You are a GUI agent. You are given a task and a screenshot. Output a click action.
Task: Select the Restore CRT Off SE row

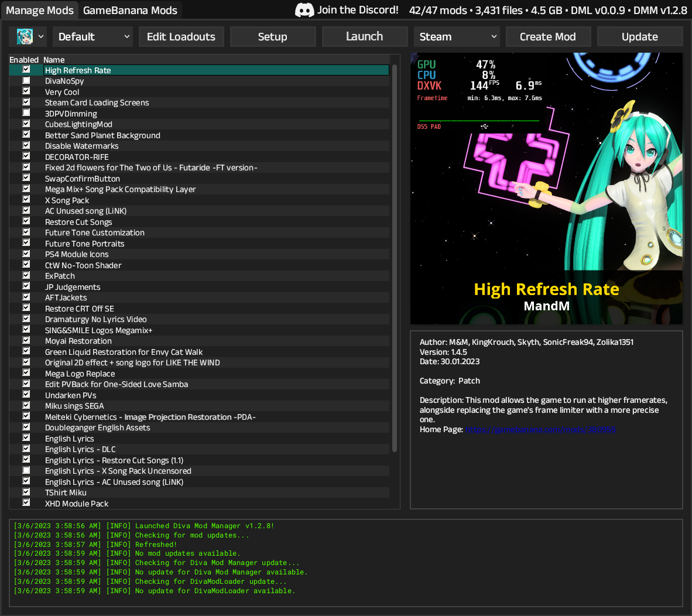pyautogui.click(x=199, y=309)
